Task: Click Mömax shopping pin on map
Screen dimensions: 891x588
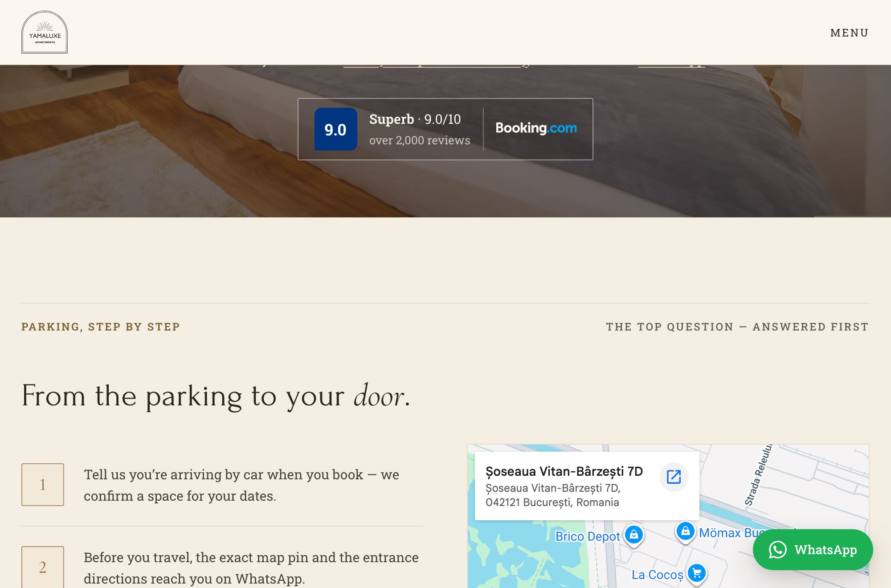Action: point(685,531)
